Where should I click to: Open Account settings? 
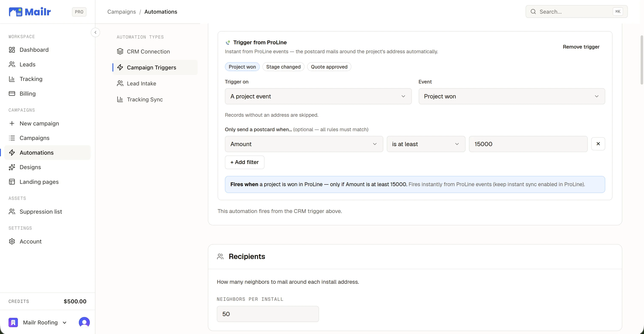pyautogui.click(x=47, y=242)
